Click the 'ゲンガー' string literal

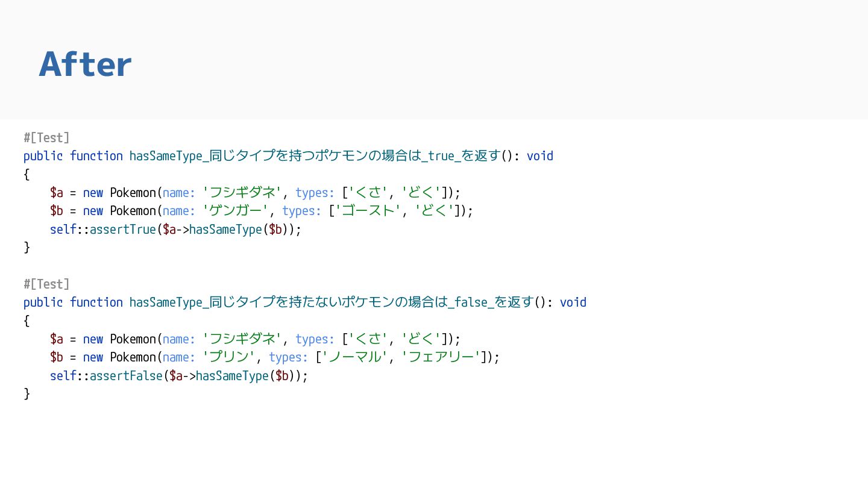(236, 211)
